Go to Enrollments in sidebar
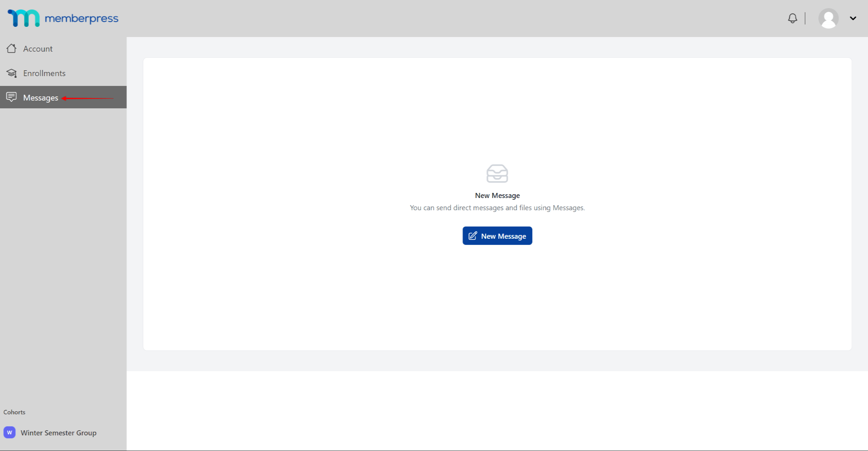This screenshot has height=451, width=868. pyautogui.click(x=63, y=73)
